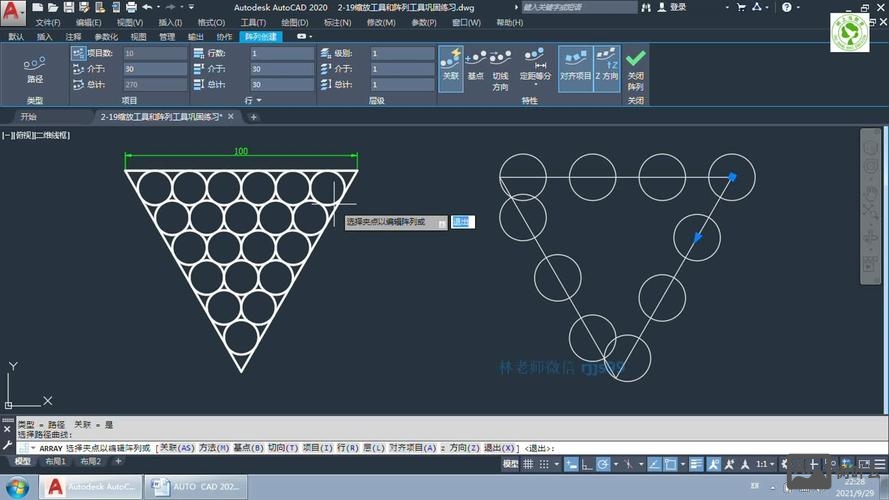
Task: Click the 登录 (Sign In) button
Action: click(678, 7)
